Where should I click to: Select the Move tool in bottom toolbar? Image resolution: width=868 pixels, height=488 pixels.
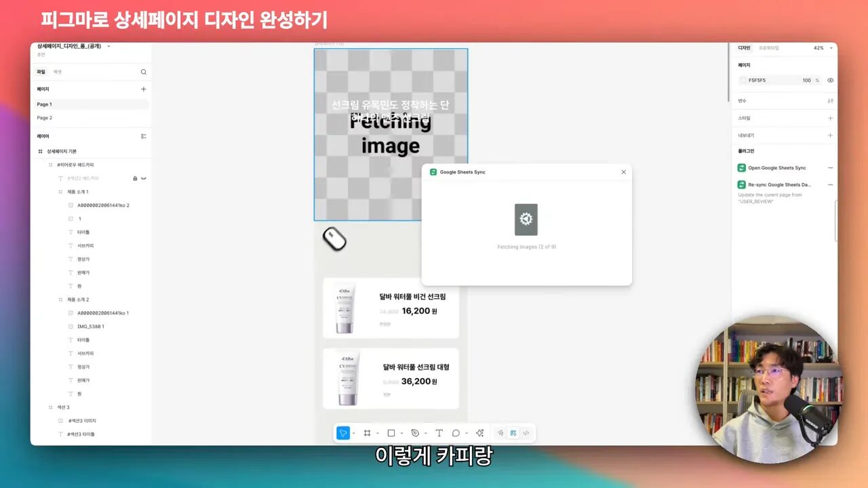click(x=343, y=433)
